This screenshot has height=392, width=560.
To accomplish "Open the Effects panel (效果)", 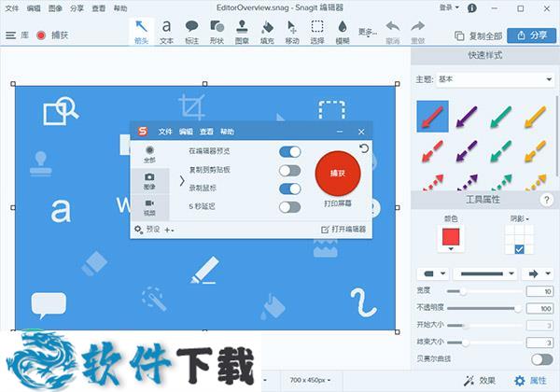I will (x=480, y=381).
